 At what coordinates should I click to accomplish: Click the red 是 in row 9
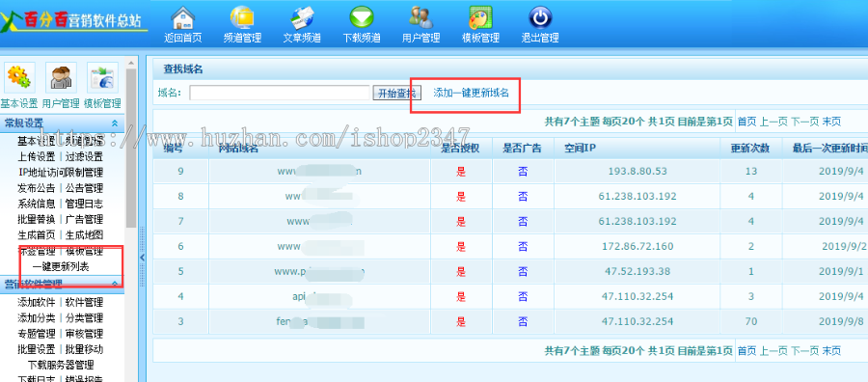point(461,171)
